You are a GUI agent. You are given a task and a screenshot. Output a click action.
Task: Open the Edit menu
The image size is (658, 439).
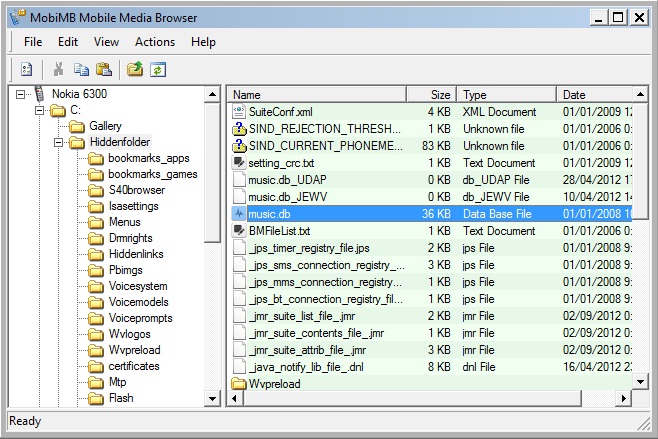(68, 42)
